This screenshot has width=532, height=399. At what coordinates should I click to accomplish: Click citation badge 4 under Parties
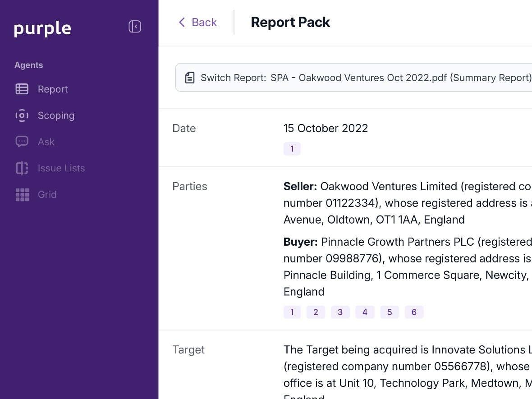click(365, 312)
